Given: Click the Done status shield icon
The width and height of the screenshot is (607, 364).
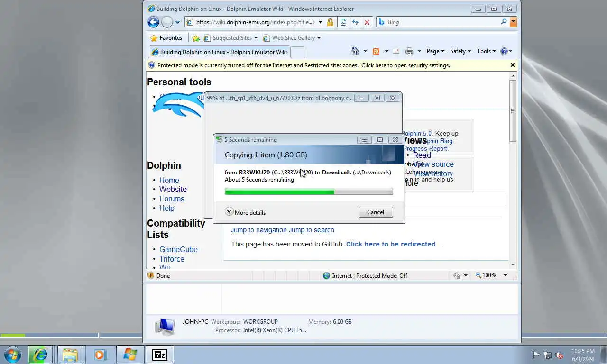Looking at the screenshot, I should click(151, 275).
